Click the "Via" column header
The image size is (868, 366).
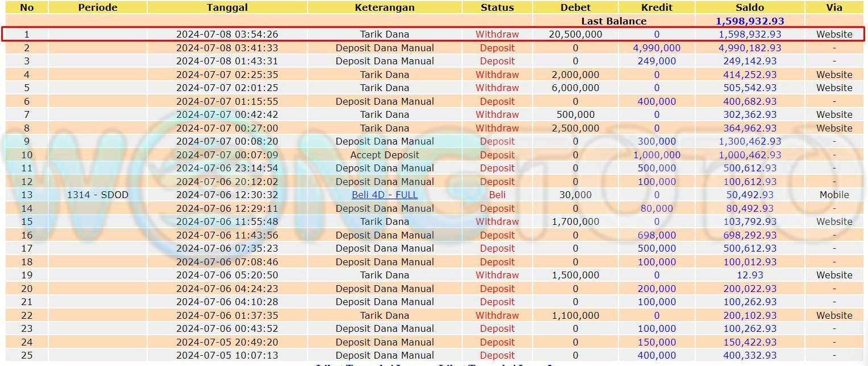point(834,7)
